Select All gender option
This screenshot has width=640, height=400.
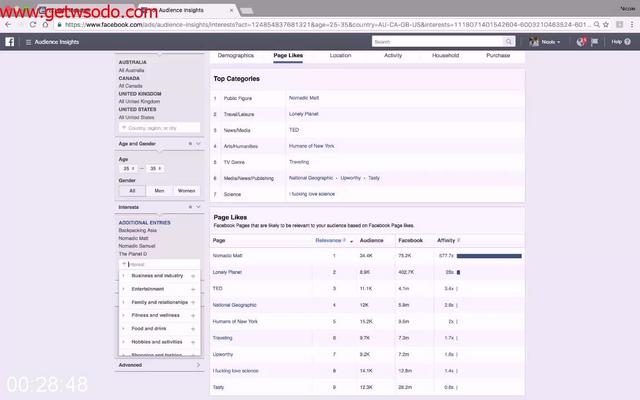pos(132,191)
